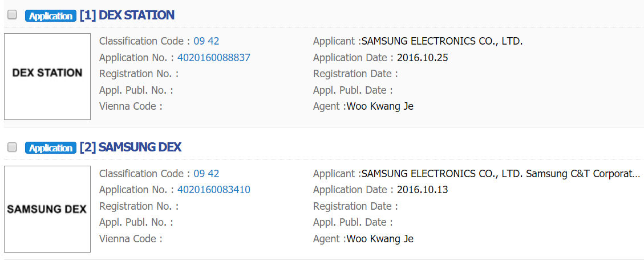Open the [1] DEX STATION title link
644x260 pixels.
pos(127,15)
